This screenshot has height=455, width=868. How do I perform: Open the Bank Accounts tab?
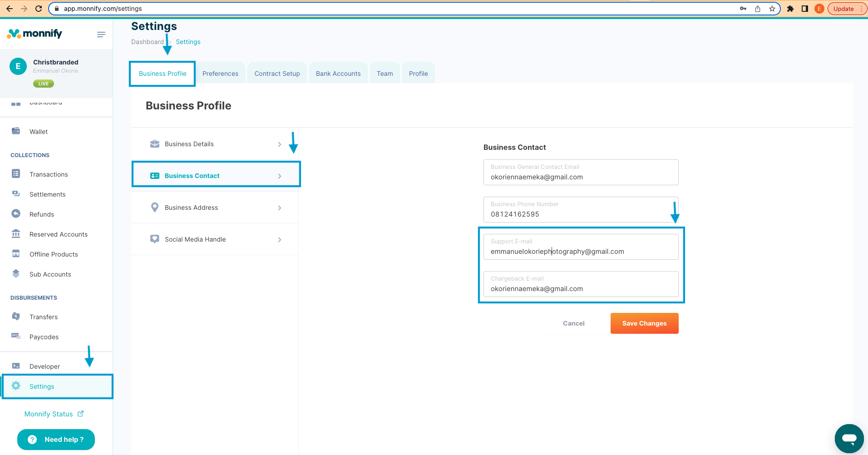point(338,74)
